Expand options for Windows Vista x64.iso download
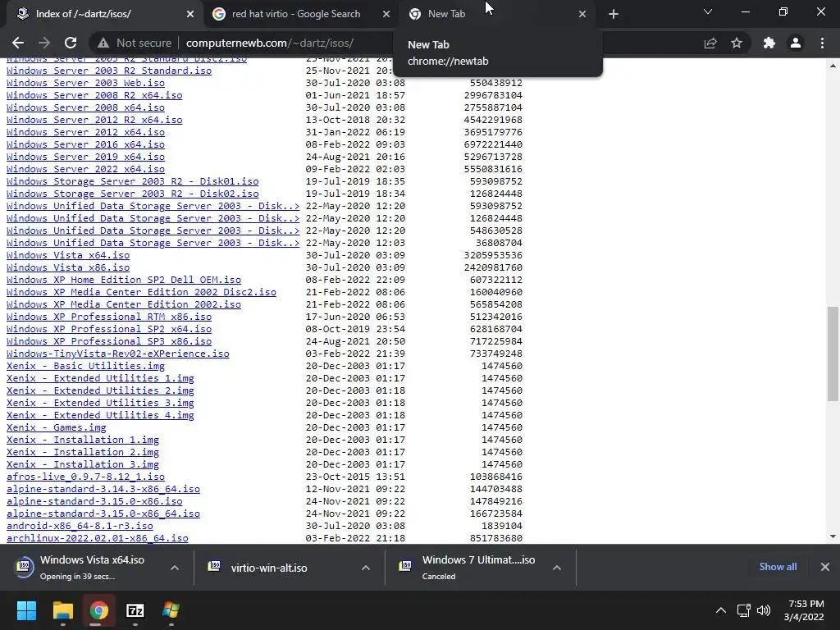This screenshot has height=630, width=840. [175, 568]
